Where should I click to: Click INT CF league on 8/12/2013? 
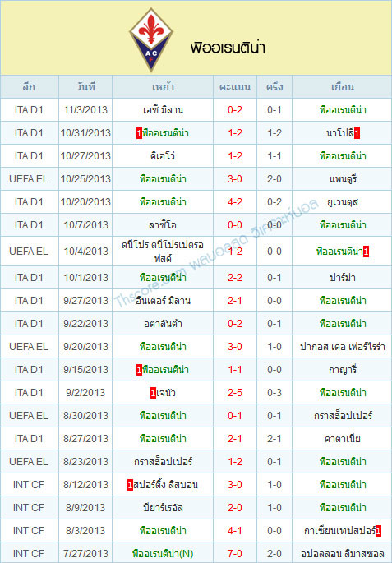pos(29,484)
